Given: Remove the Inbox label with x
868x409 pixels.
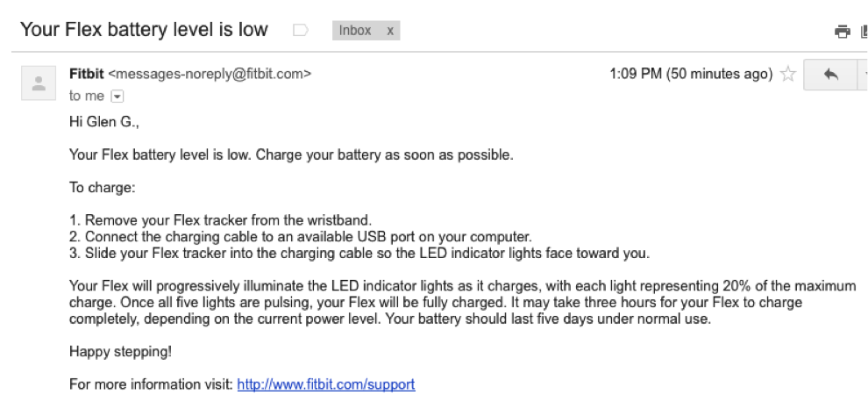Looking at the screenshot, I should (389, 31).
